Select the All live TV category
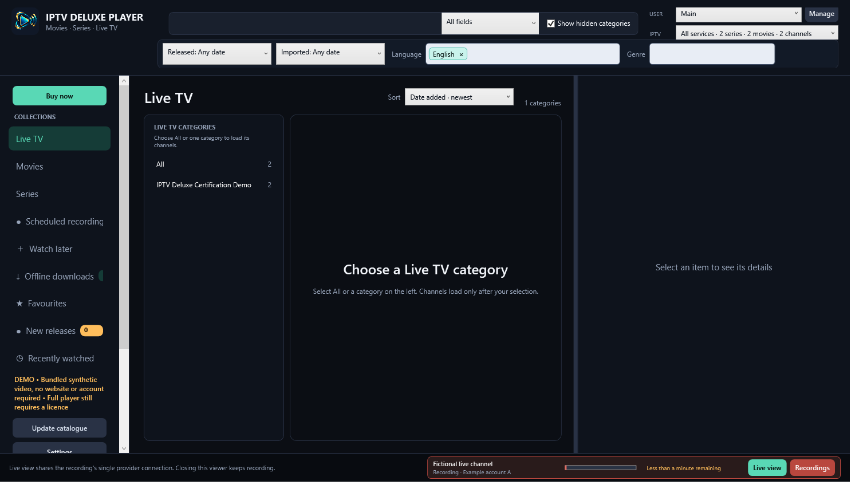 214,164
